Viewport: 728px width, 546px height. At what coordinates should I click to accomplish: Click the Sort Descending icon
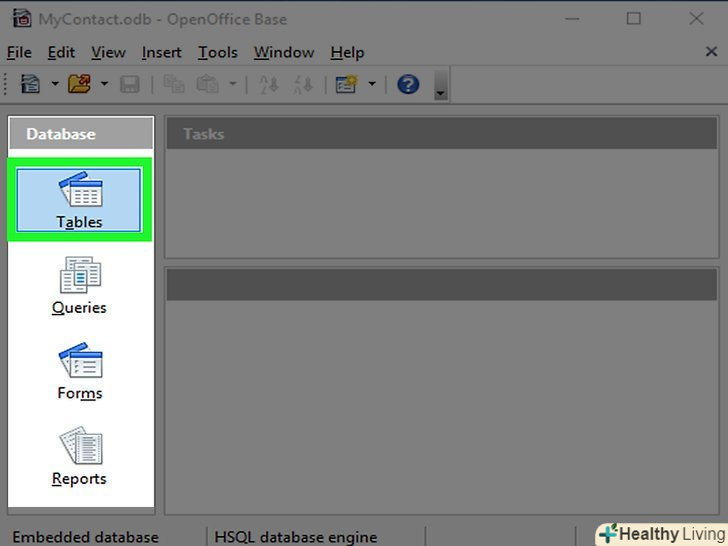303,84
